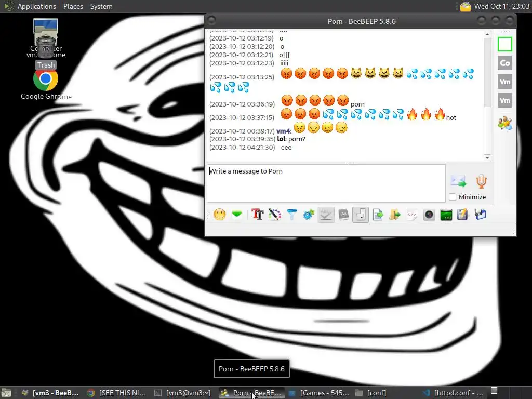Switch to httpd.conf taskbar item
Image resolution: width=532 pixels, height=399 pixels.
pyautogui.click(x=453, y=393)
